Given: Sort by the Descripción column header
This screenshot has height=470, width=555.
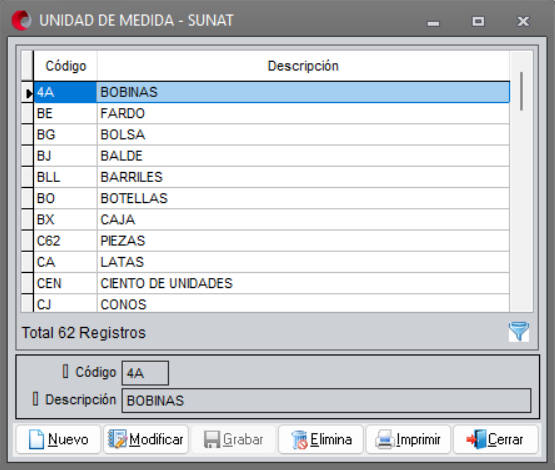Looking at the screenshot, I should (303, 66).
